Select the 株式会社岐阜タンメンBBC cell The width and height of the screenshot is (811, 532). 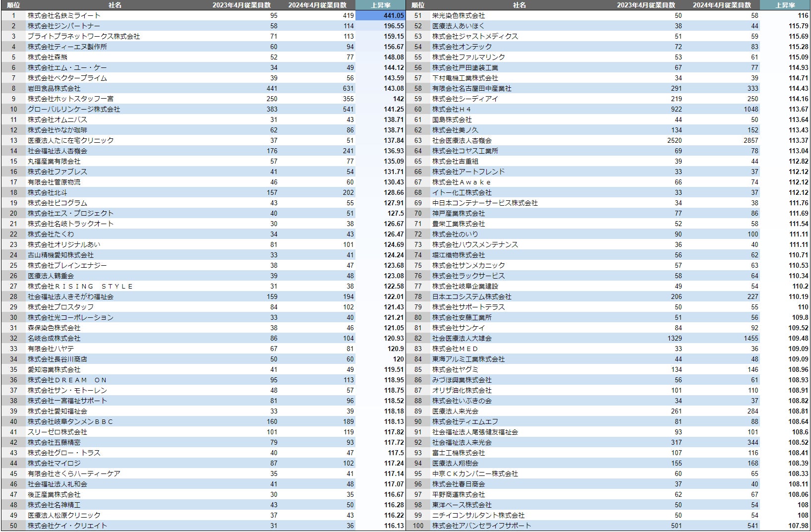70,421
